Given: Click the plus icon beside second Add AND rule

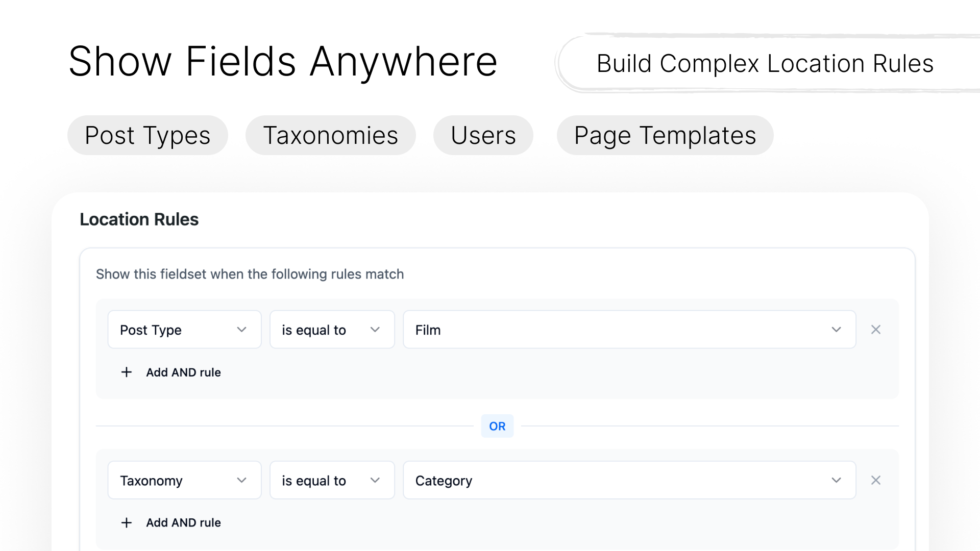Looking at the screenshot, I should (126, 523).
